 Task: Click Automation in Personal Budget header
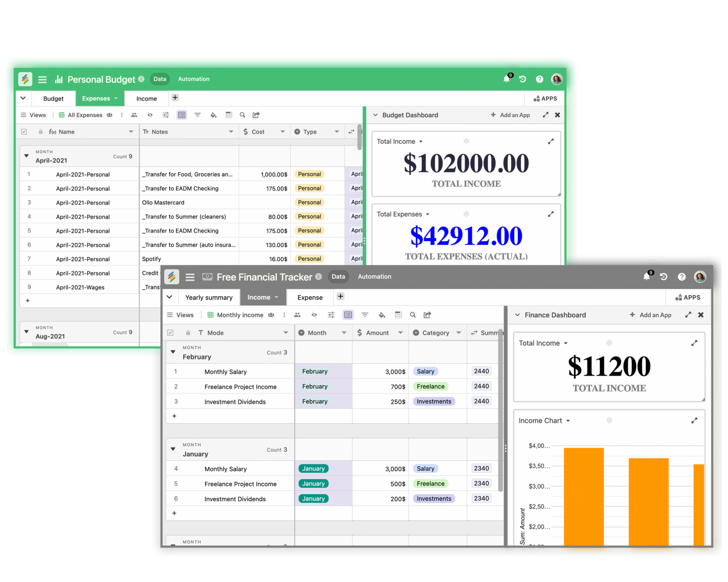coord(194,79)
